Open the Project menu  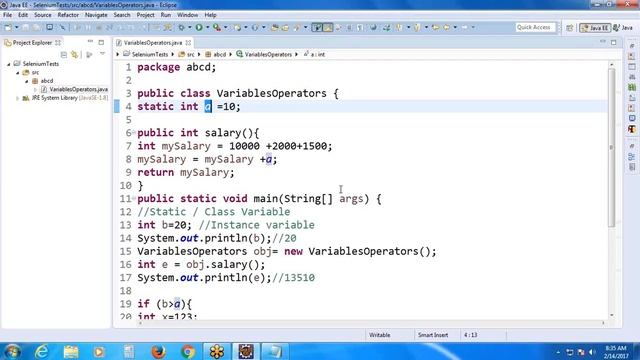coord(145,15)
